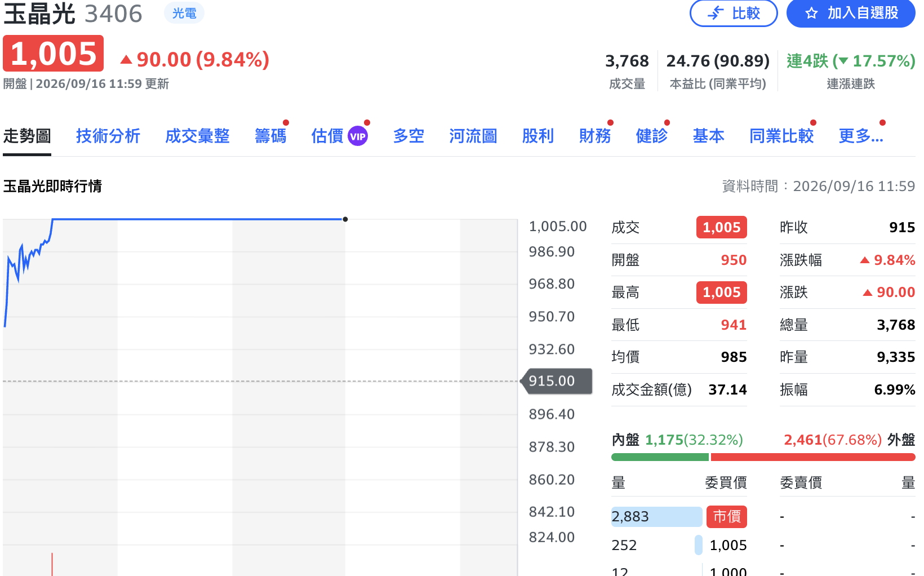Click the 委賣價 column header
Image resolution: width=924 pixels, height=576 pixels.
(801, 483)
